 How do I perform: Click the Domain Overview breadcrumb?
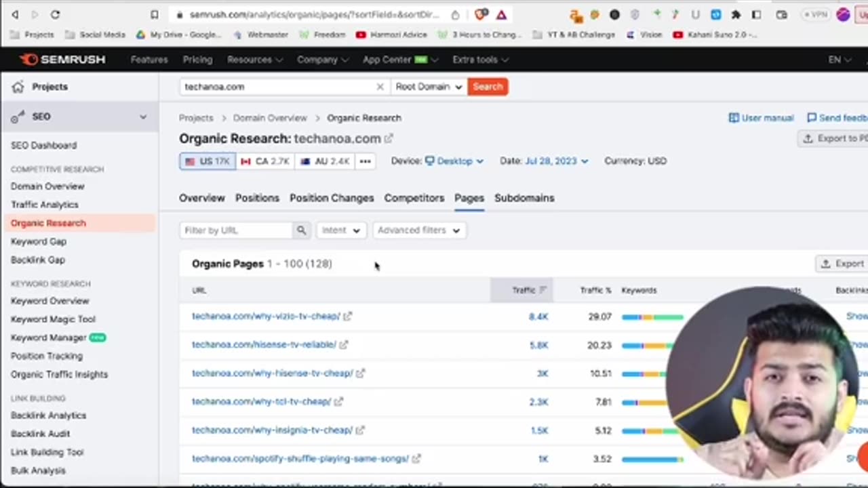pyautogui.click(x=270, y=118)
